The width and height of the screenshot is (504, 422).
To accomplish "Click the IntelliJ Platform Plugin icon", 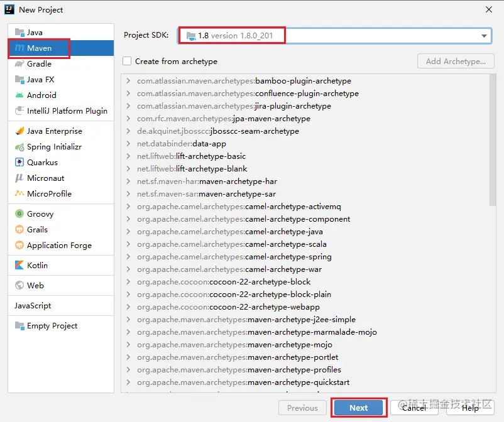I will coord(19,111).
